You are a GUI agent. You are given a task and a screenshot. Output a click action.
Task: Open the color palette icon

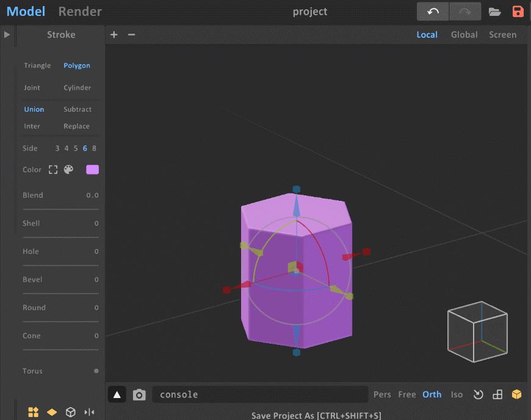click(x=68, y=169)
